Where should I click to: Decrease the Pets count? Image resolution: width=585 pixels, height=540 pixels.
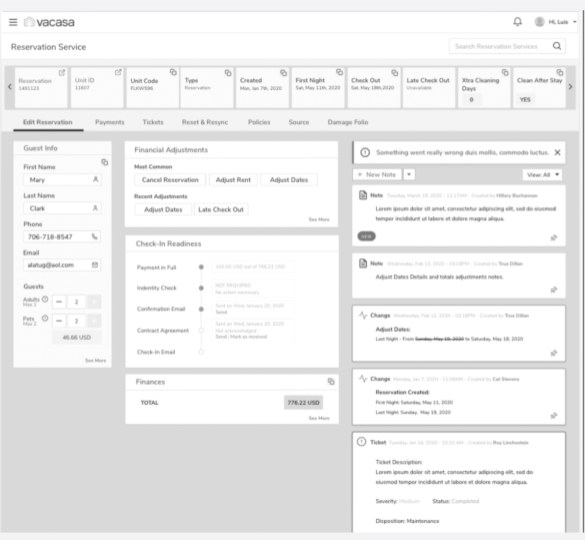click(x=59, y=321)
